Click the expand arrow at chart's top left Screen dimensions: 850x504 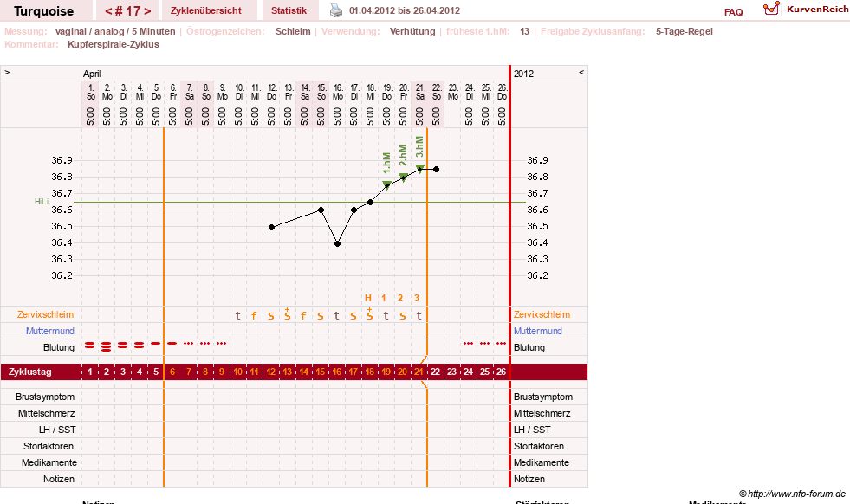[x=7, y=72]
